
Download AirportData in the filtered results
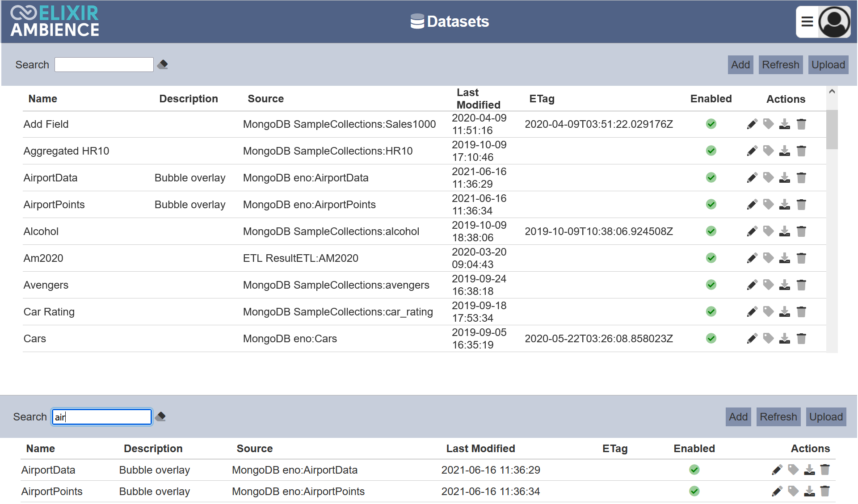pyautogui.click(x=809, y=470)
